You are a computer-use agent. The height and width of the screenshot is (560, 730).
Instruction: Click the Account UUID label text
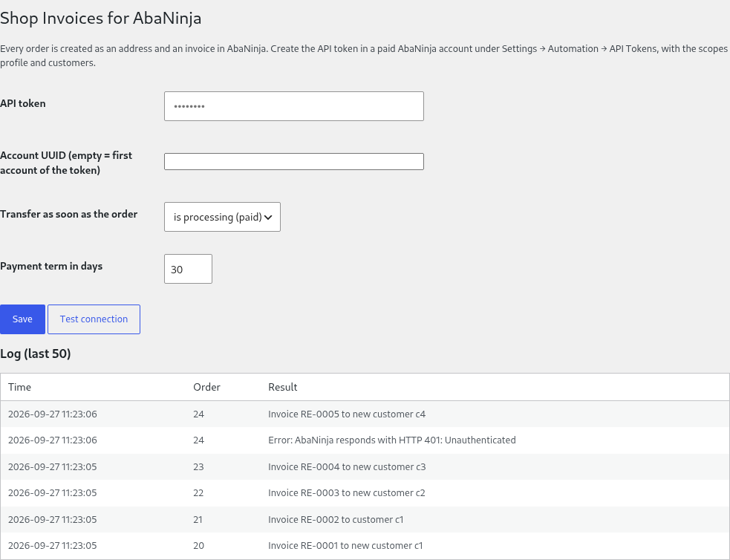point(66,163)
